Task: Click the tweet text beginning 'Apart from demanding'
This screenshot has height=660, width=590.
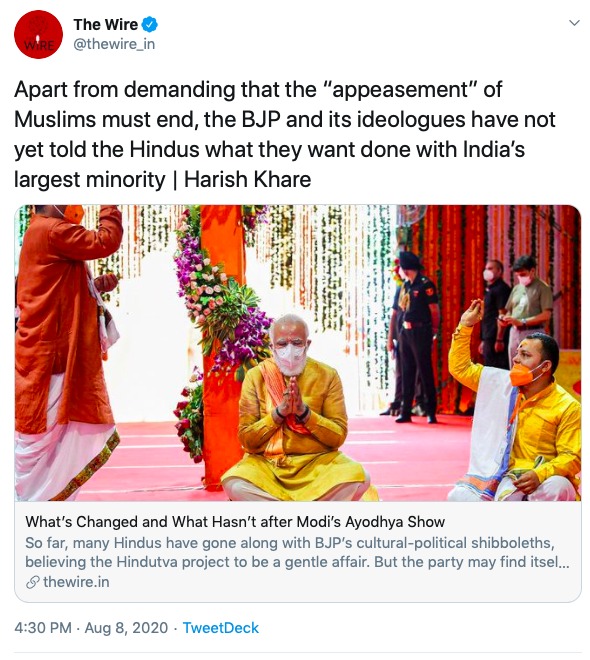Action: tap(285, 135)
